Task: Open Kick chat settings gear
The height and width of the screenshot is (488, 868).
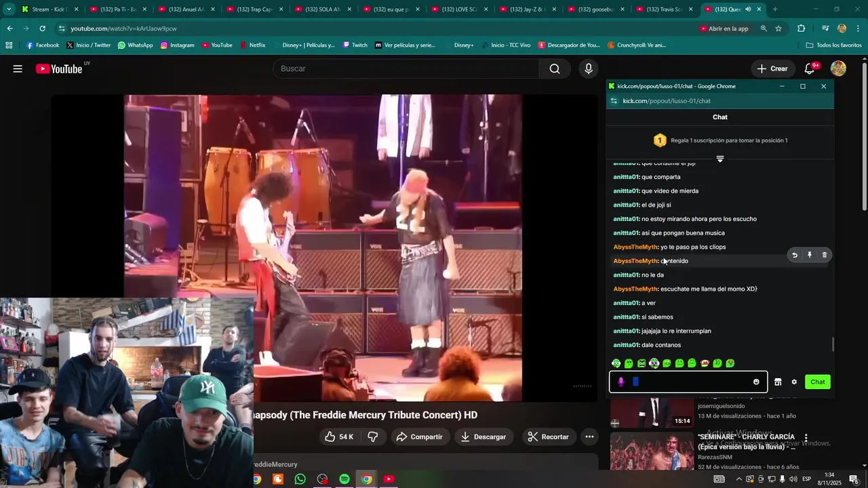Action: (794, 382)
